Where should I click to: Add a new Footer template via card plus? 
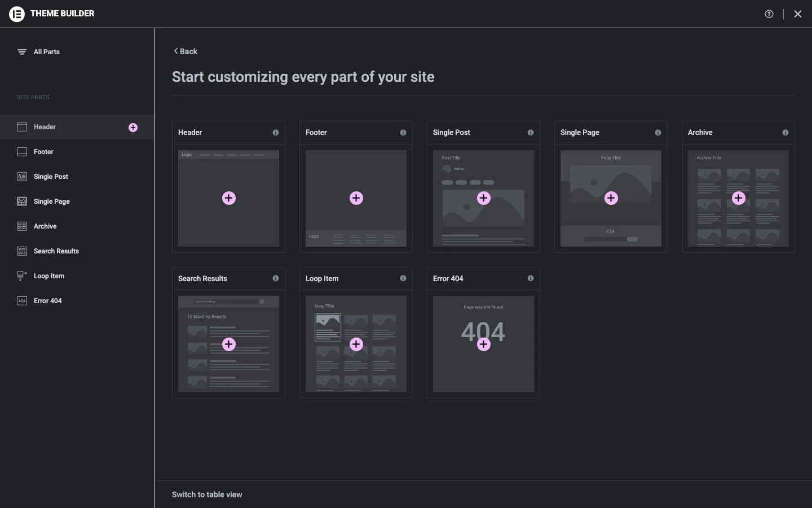tap(356, 198)
